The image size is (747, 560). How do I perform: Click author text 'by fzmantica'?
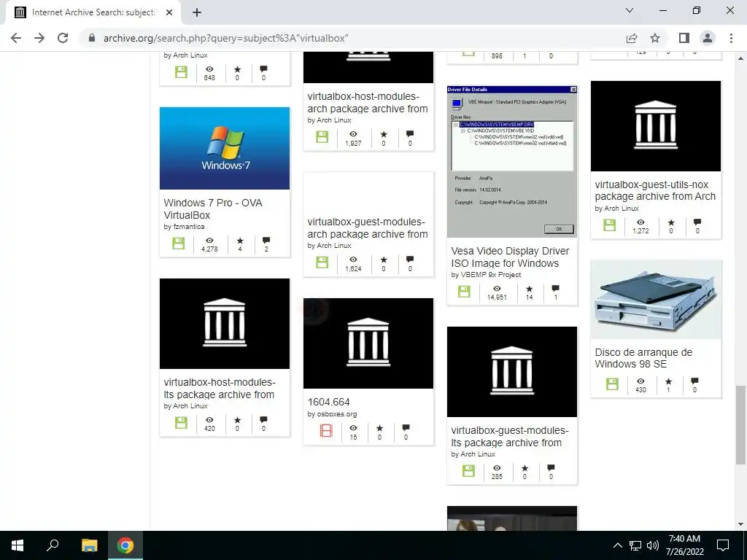click(184, 227)
